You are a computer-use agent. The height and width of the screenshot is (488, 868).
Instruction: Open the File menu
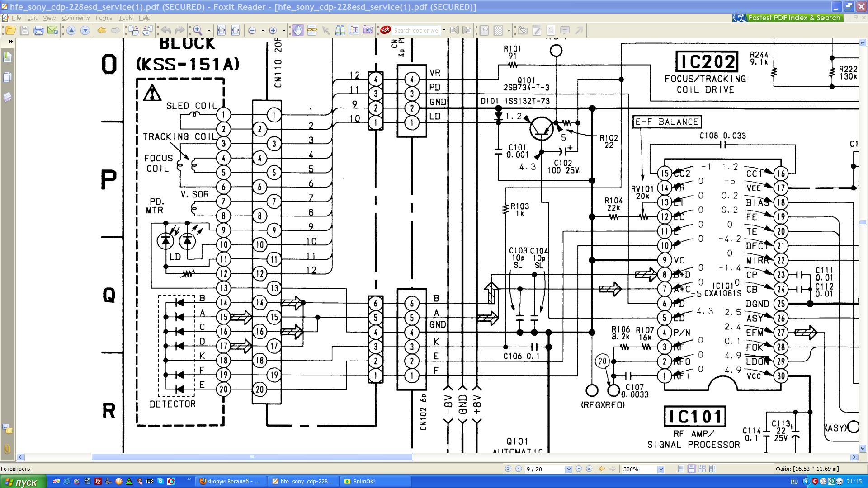coord(16,18)
